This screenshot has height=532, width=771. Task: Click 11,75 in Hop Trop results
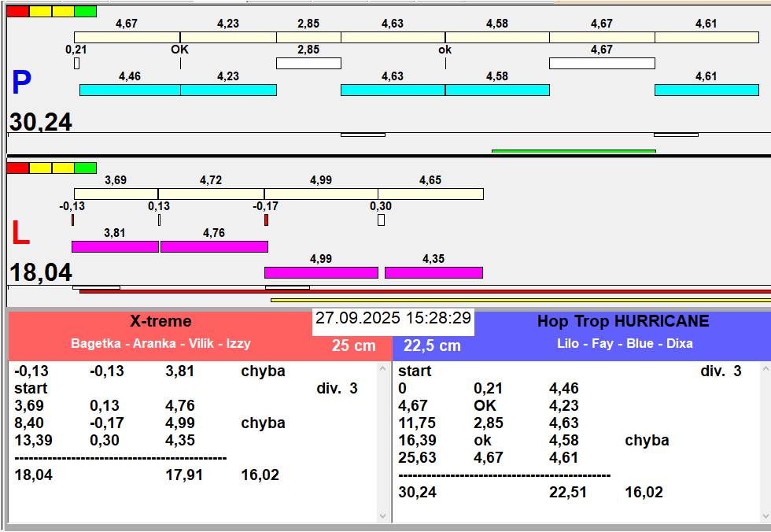[417, 423]
